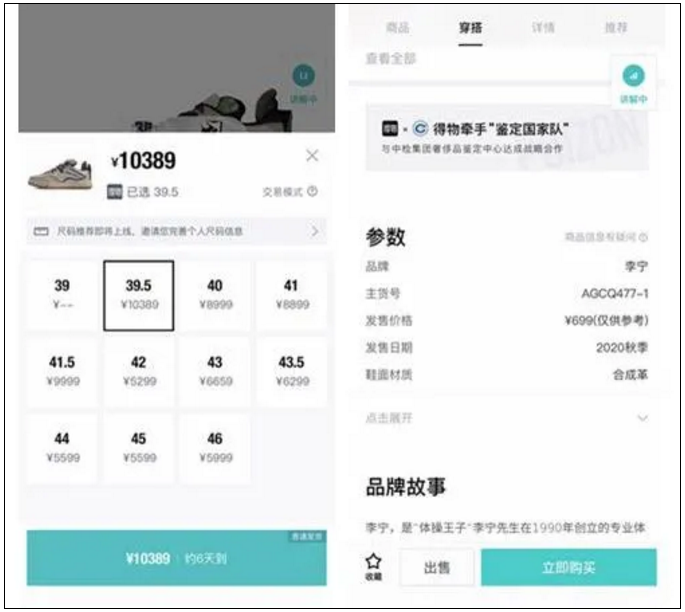Switch to the 商品 tab

tap(398, 28)
